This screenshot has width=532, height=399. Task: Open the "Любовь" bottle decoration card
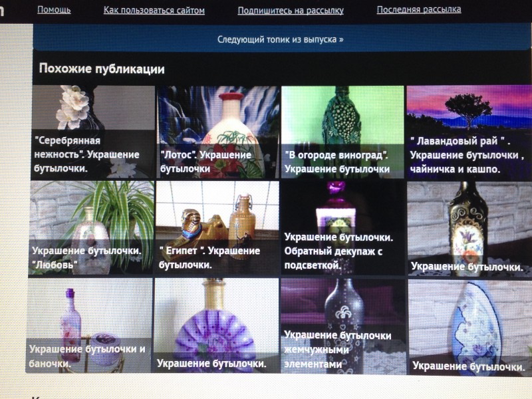coord(92,228)
